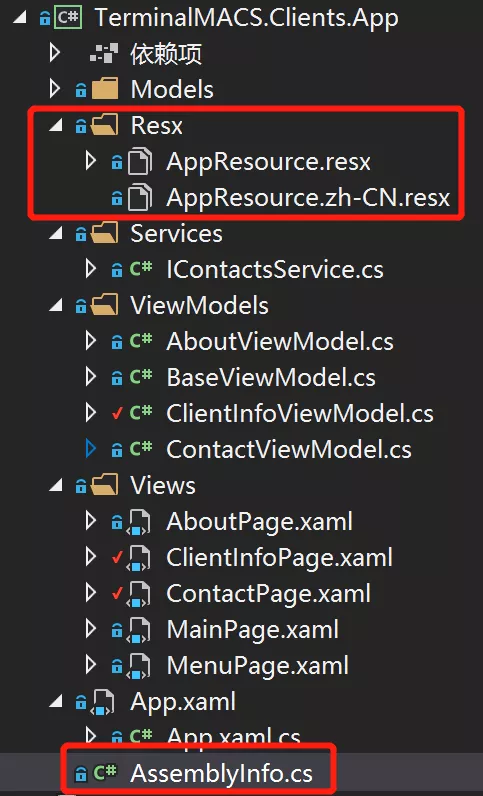Collapse the Resx folder
The height and width of the screenshot is (796, 483).
[x=56, y=125]
